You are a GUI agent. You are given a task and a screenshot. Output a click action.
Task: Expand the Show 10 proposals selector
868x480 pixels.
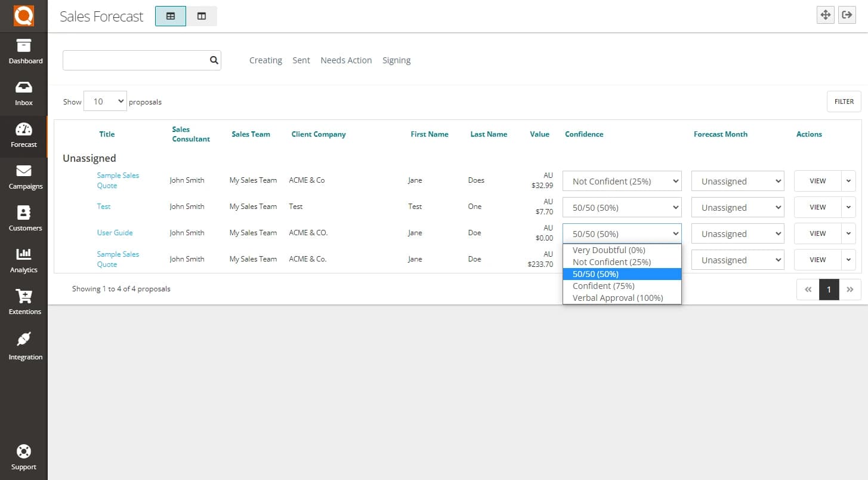pyautogui.click(x=106, y=101)
